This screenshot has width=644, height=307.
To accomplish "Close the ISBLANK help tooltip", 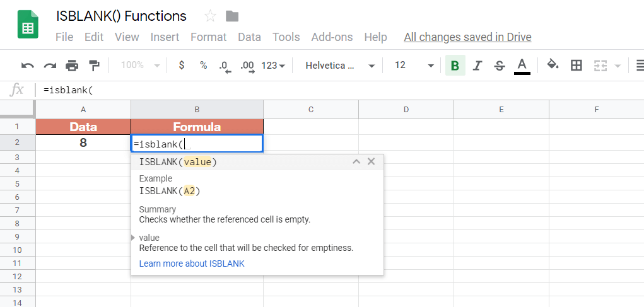I will pyautogui.click(x=372, y=162).
